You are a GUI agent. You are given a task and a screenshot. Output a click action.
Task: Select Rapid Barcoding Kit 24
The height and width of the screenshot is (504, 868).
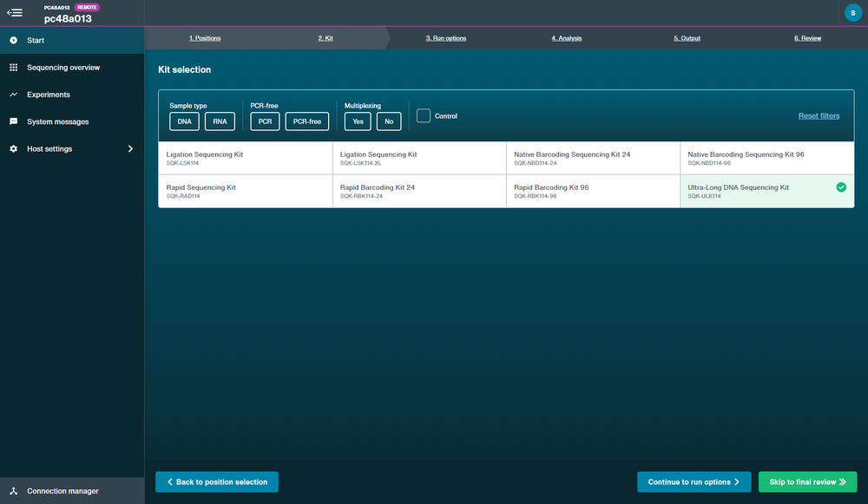pos(419,192)
